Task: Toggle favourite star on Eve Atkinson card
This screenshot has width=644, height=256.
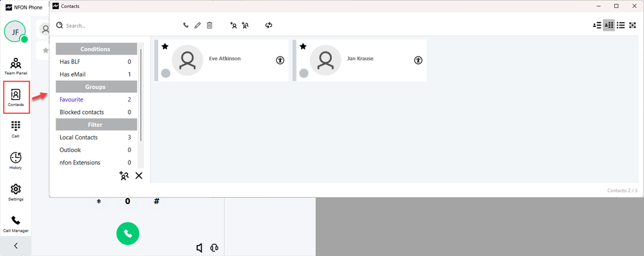Action: click(165, 46)
